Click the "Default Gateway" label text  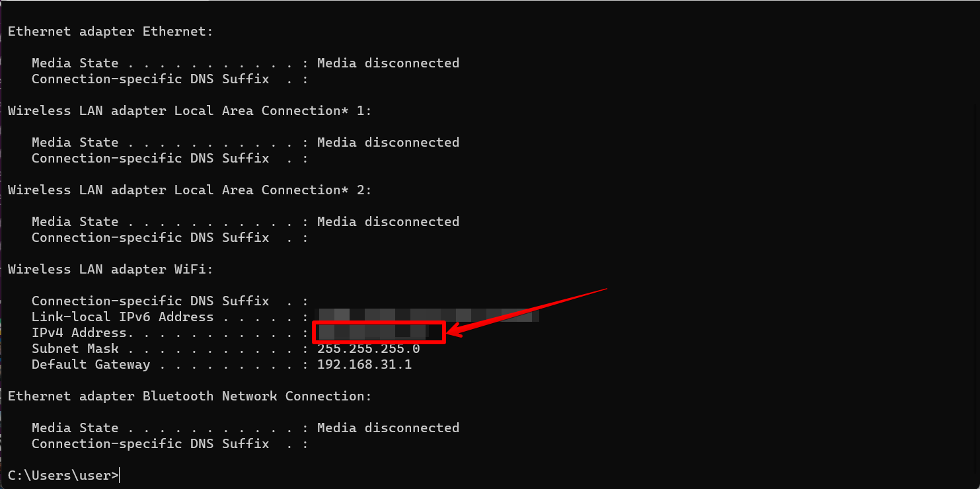click(x=91, y=364)
